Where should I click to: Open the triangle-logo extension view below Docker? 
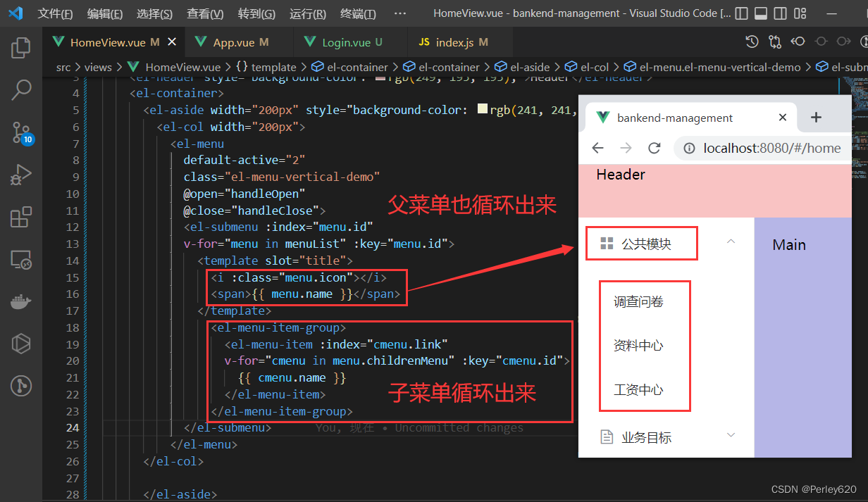pyautogui.click(x=21, y=344)
